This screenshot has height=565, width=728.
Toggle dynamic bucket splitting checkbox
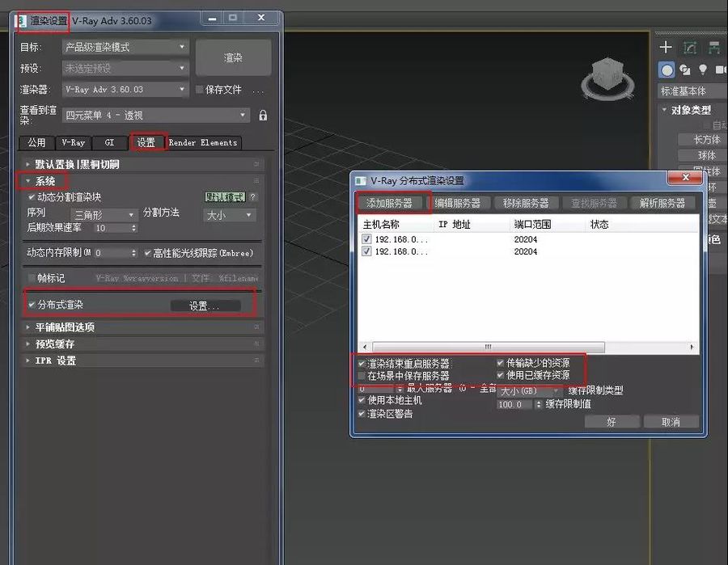[x=32, y=197]
